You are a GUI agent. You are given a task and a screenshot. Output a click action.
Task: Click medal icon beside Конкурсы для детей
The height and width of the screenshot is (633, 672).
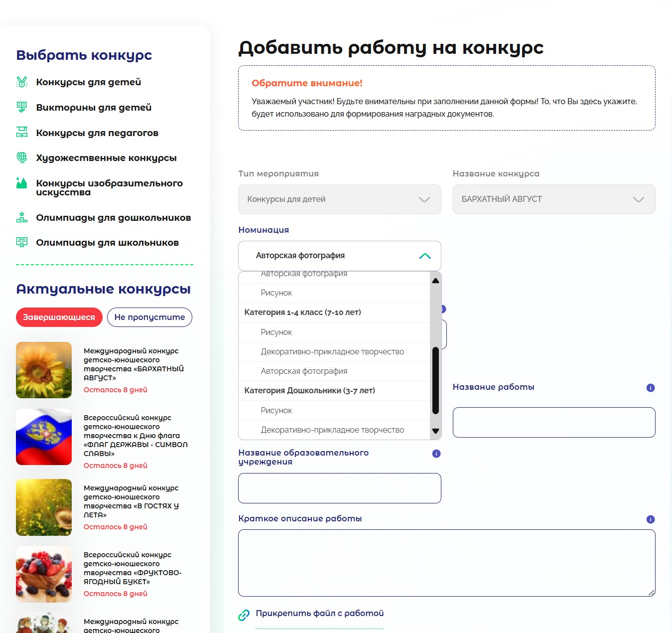(x=21, y=82)
